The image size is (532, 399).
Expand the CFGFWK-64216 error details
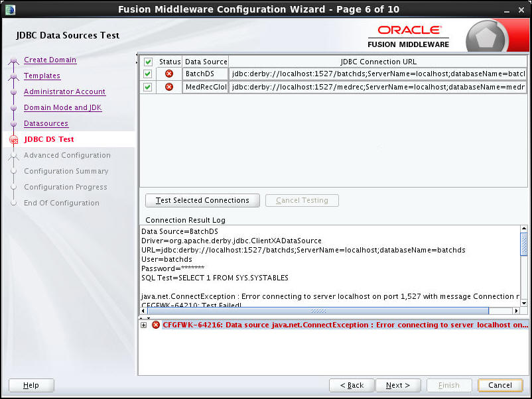pos(143,325)
